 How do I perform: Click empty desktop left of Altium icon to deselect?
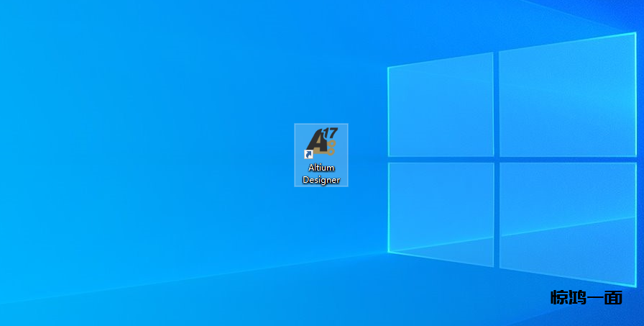click(x=180, y=155)
